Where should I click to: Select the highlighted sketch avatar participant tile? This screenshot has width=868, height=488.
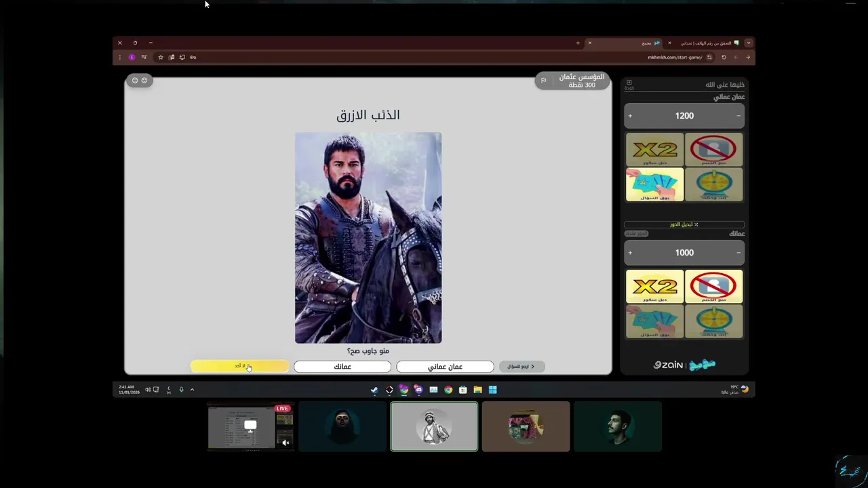tap(434, 426)
